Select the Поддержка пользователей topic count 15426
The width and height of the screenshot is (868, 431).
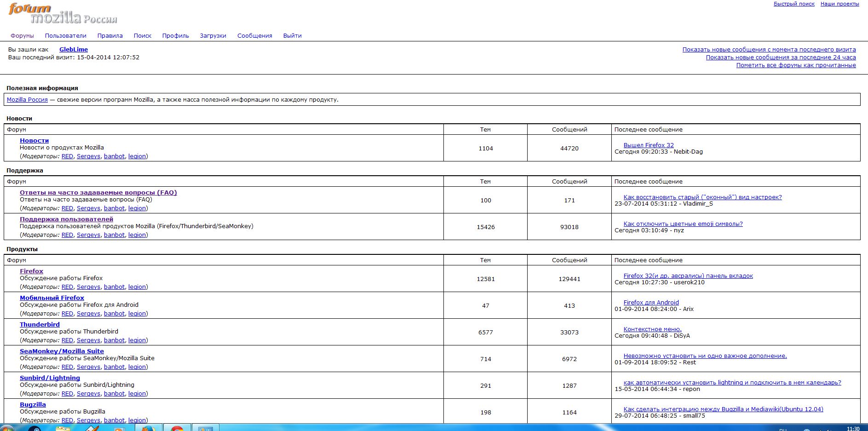[486, 227]
